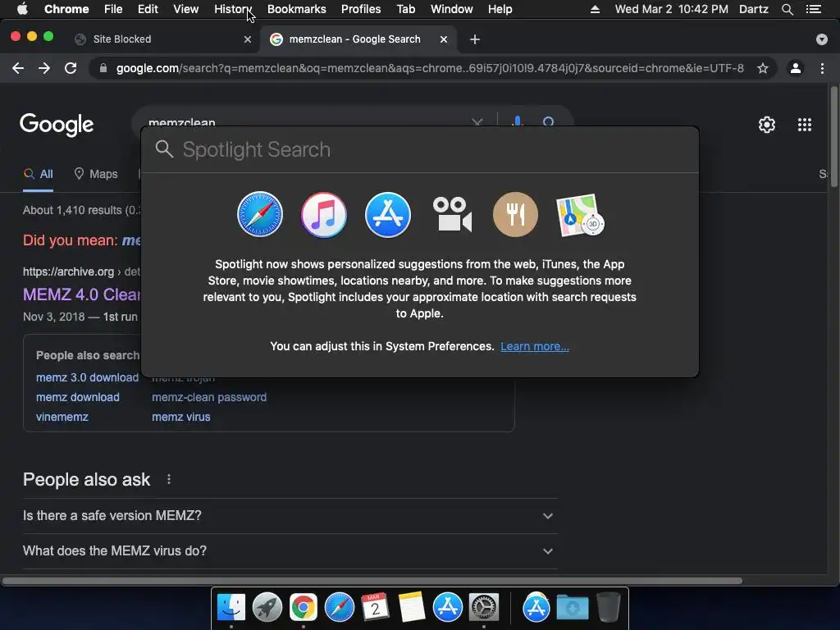Image resolution: width=840 pixels, height=630 pixels.
Task: Open Calendar from the Dock
Action: pyautogui.click(x=375, y=608)
